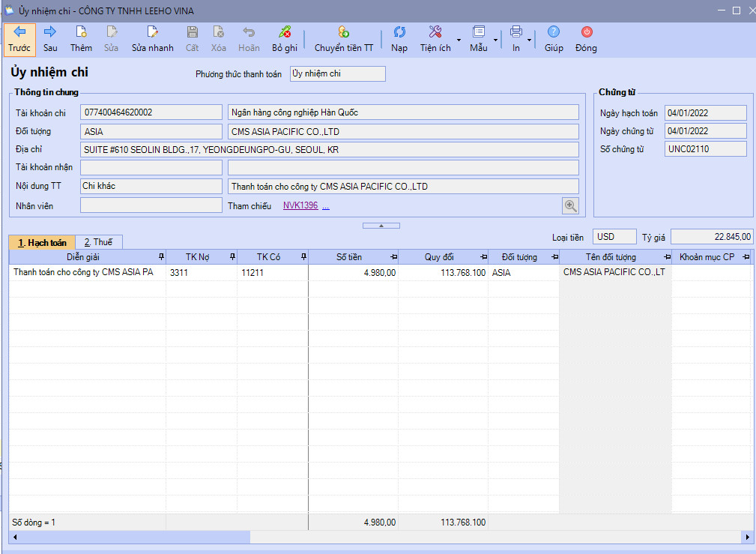Open Giúp help
The height and width of the screenshot is (554, 756).
554,40
